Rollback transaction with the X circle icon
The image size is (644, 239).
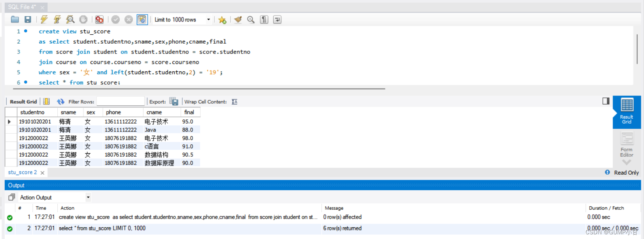129,19
